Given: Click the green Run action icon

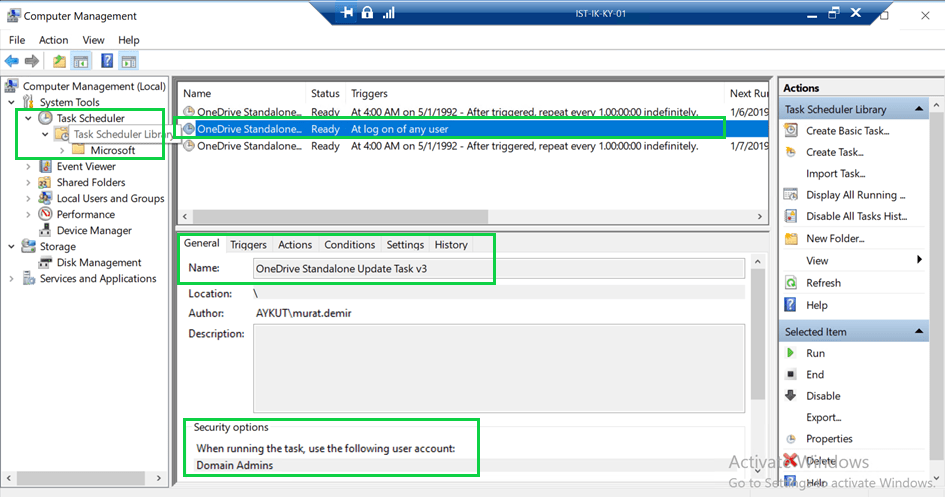Looking at the screenshot, I should pos(791,353).
